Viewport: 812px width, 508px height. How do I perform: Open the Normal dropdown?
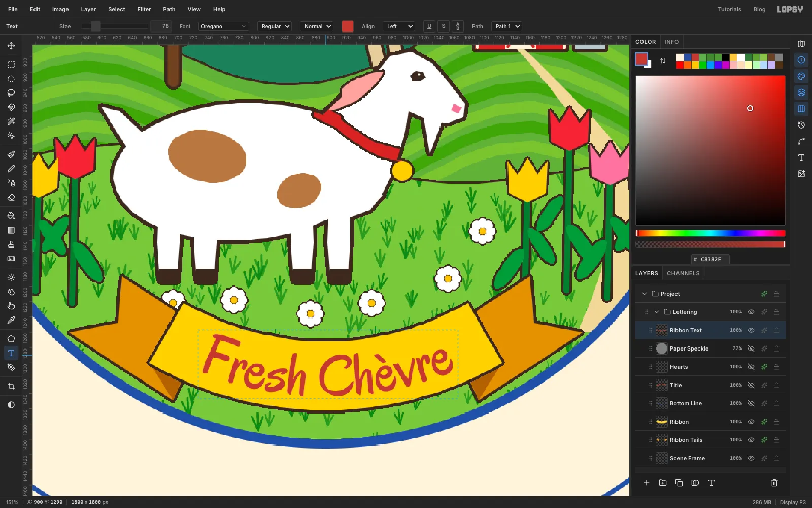pyautogui.click(x=317, y=26)
